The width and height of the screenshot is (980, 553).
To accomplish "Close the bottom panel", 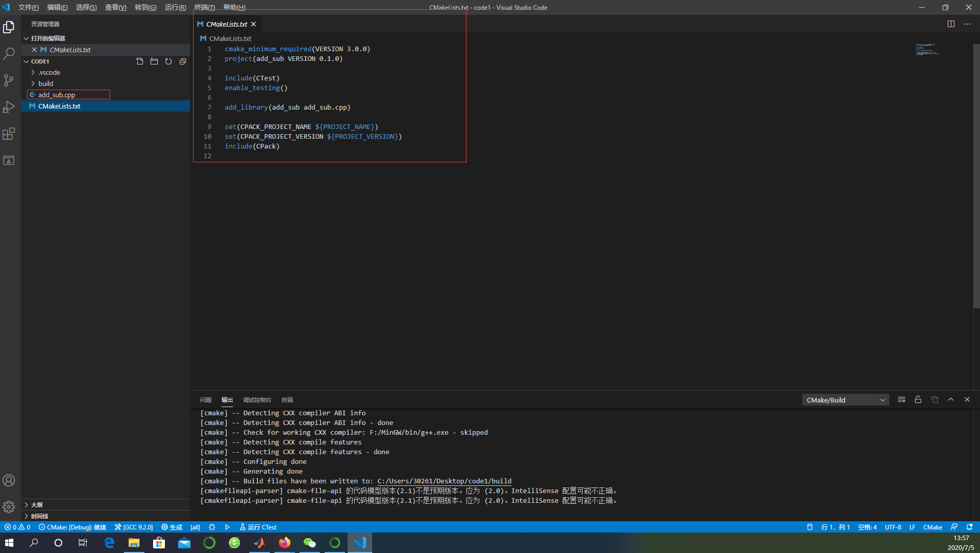I will pyautogui.click(x=967, y=400).
